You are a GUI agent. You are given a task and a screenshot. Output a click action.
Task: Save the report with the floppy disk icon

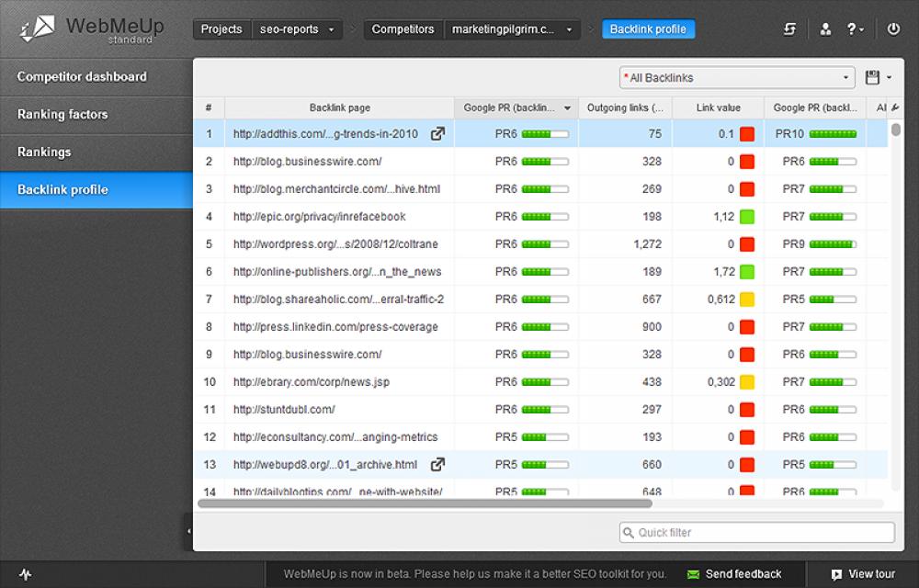(x=872, y=77)
